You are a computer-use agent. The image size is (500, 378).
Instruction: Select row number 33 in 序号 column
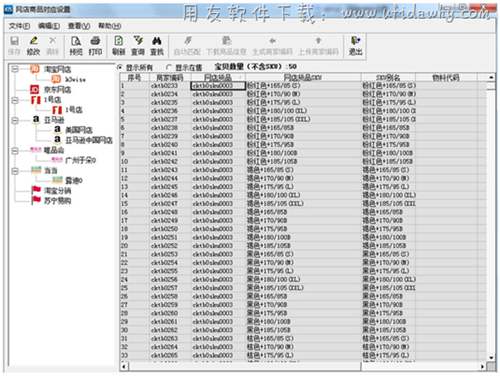coord(134,355)
